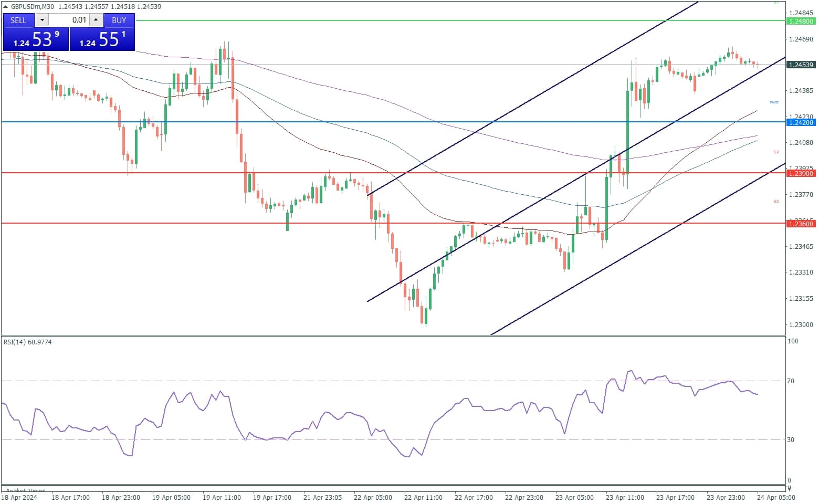Click the 19 Apr 17:00 time label
This screenshot has width=819, height=504.
point(272,497)
